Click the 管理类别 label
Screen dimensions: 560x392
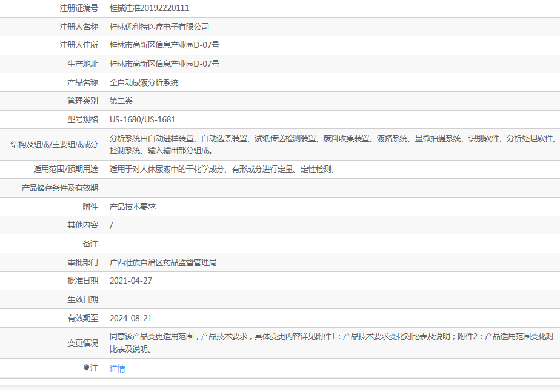82,101
